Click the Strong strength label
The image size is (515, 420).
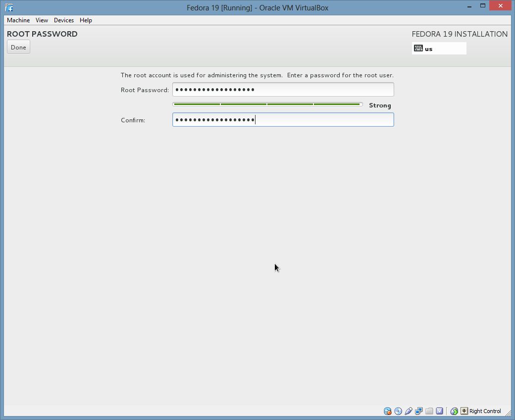coord(380,105)
